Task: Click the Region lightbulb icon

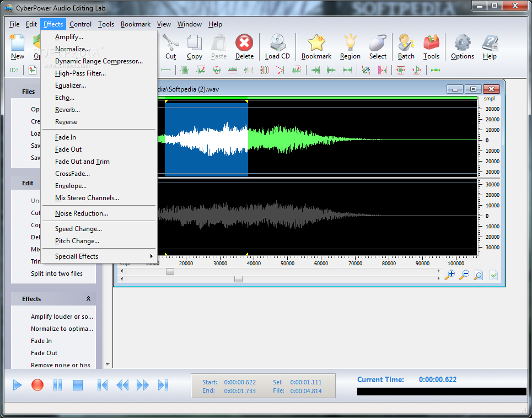Action: coord(350,47)
